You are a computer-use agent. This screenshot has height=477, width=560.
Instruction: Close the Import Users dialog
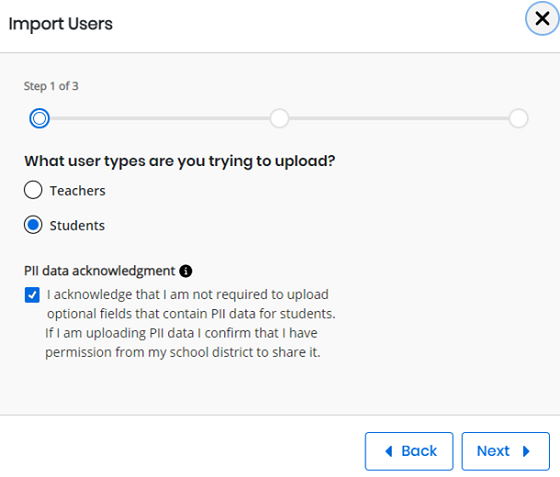point(542,19)
